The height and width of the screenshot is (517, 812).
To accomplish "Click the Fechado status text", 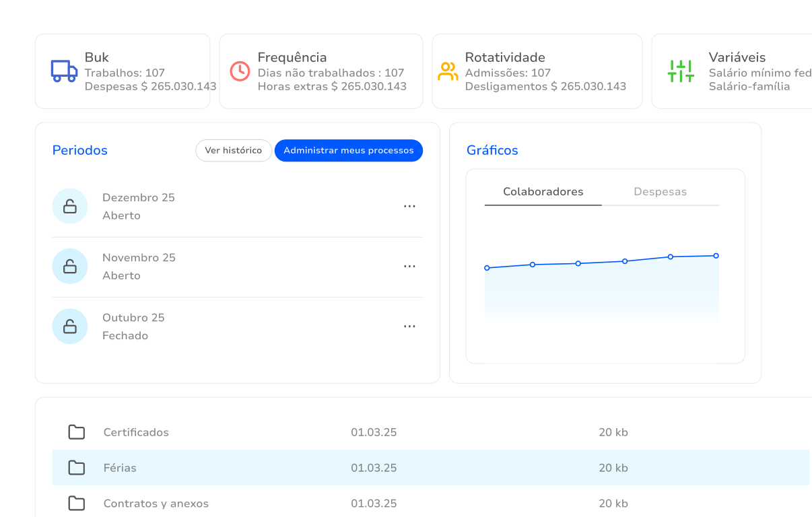I will point(125,336).
